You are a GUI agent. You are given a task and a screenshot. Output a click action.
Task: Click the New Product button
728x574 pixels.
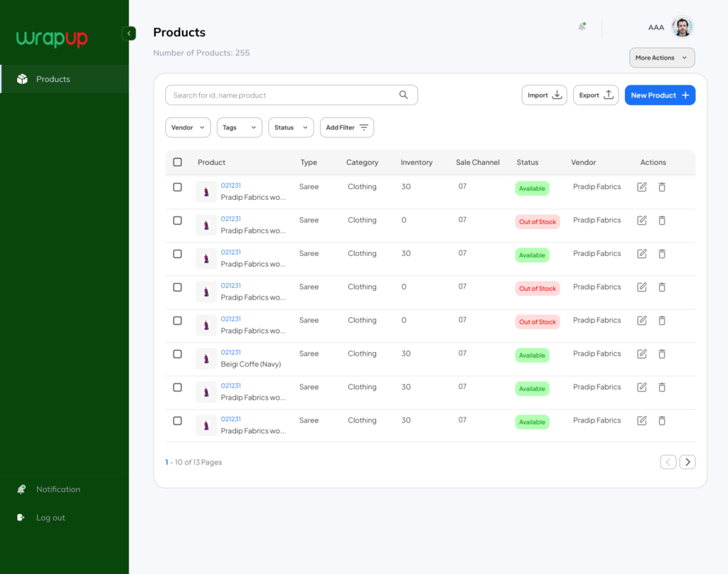pos(660,95)
